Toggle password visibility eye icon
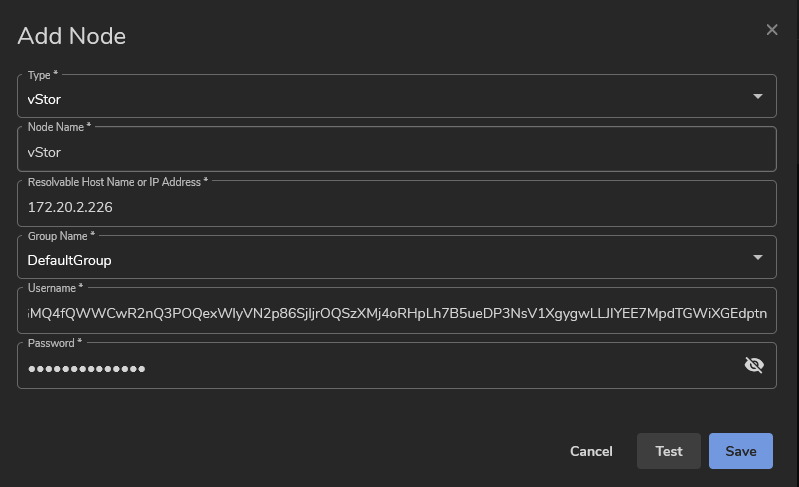The height and width of the screenshot is (487, 799). [x=755, y=366]
